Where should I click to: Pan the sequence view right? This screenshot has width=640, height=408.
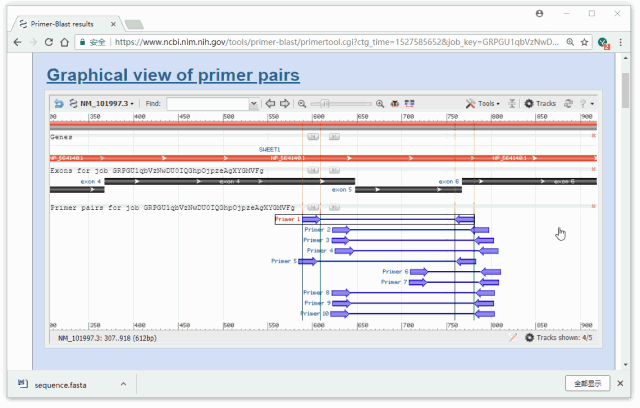(x=285, y=104)
